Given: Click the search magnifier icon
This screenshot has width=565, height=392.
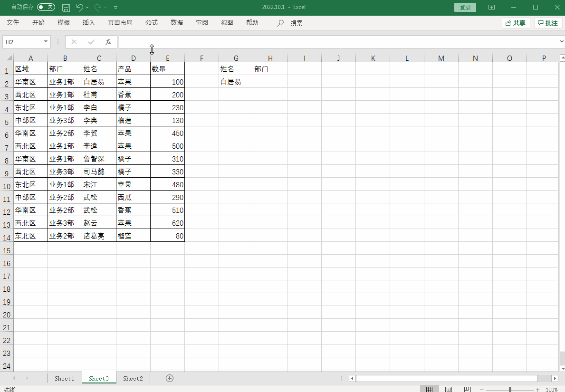Looking at the screenshot, I should click(x=280, y=23).
